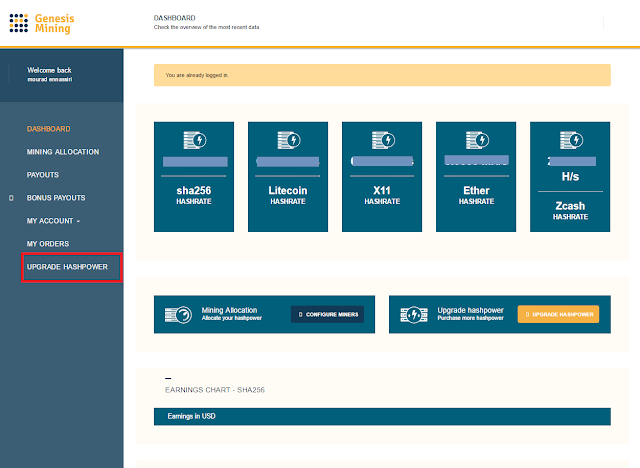This screenshot has height=468, width=640.
Task: Click the X11 hashrate server icon
Action: [383, 140]
